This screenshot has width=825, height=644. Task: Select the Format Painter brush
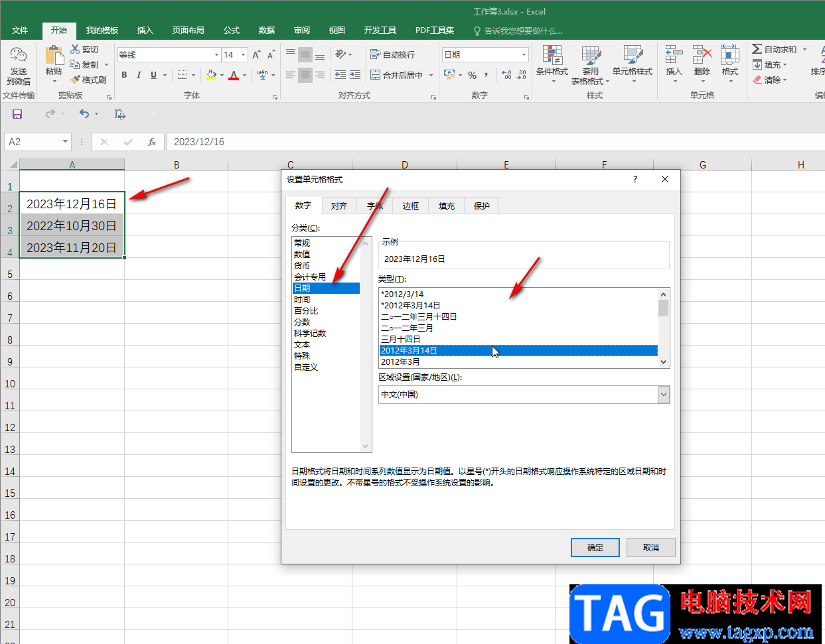pyautogui.click(x=75, y=80)
